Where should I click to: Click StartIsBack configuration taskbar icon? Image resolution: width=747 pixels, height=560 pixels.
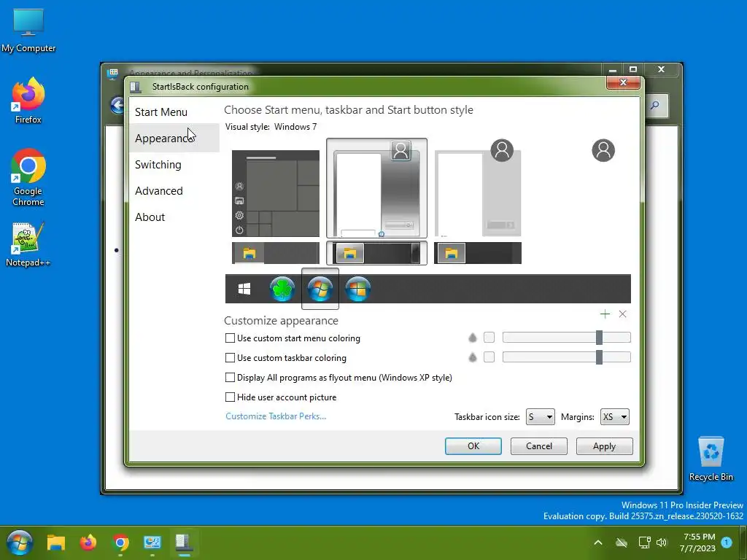pyautogui.click(x=185, y=542)
